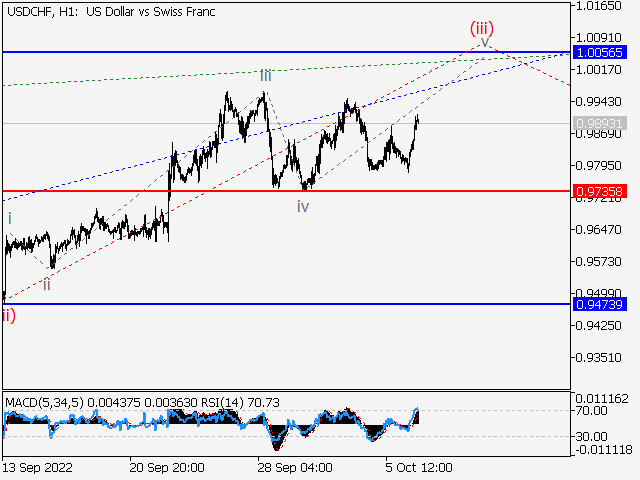The image size is (640, 480).
Task: Click the red (iii) wave label
Action: (482, 29)
